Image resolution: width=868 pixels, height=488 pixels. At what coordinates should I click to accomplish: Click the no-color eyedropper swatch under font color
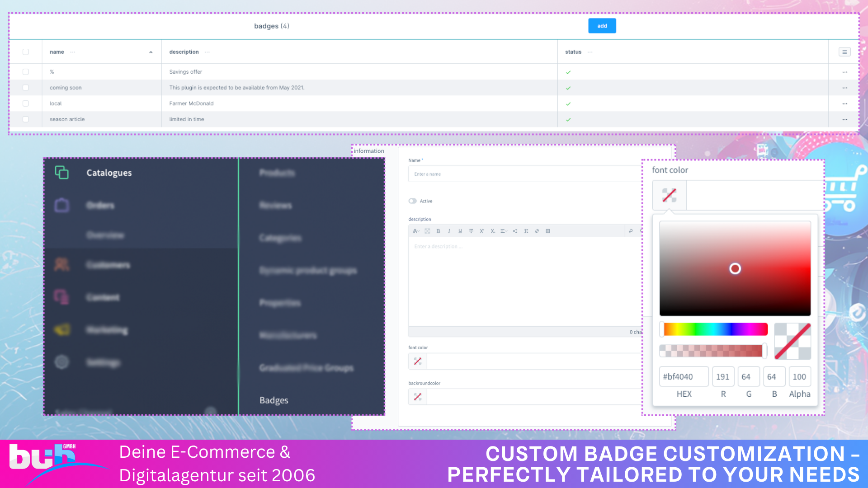pyautogui.click(x=669, y=195)
